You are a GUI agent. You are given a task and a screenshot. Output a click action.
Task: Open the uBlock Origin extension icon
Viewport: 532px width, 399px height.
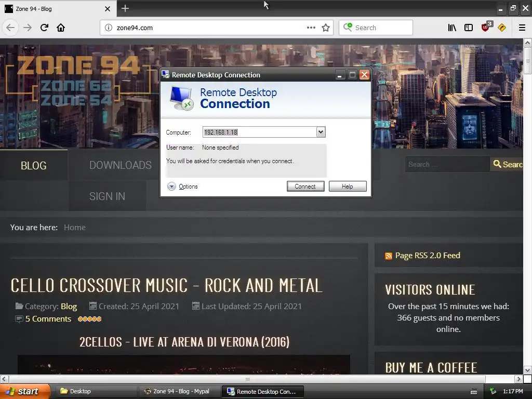[486, 27]
